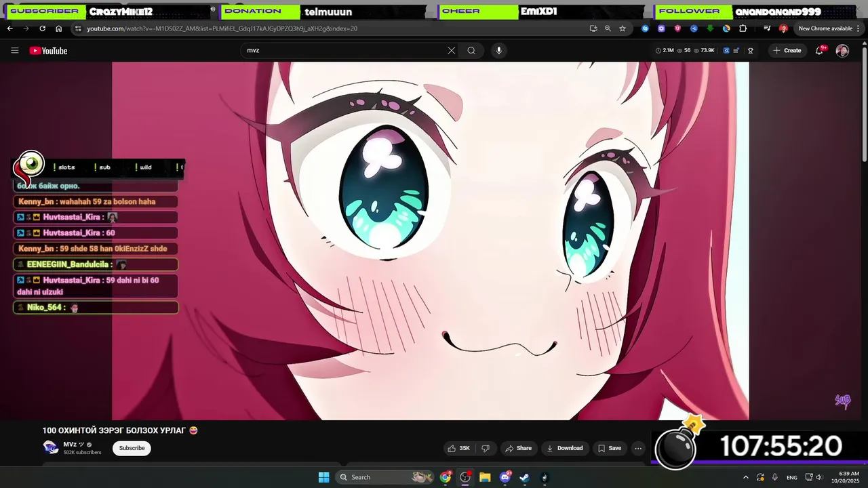Viewport: 868px width, 488px height.
Task: Open File Explorer from the taskbar
Action: pyautogui.click(x=485, y=477)
